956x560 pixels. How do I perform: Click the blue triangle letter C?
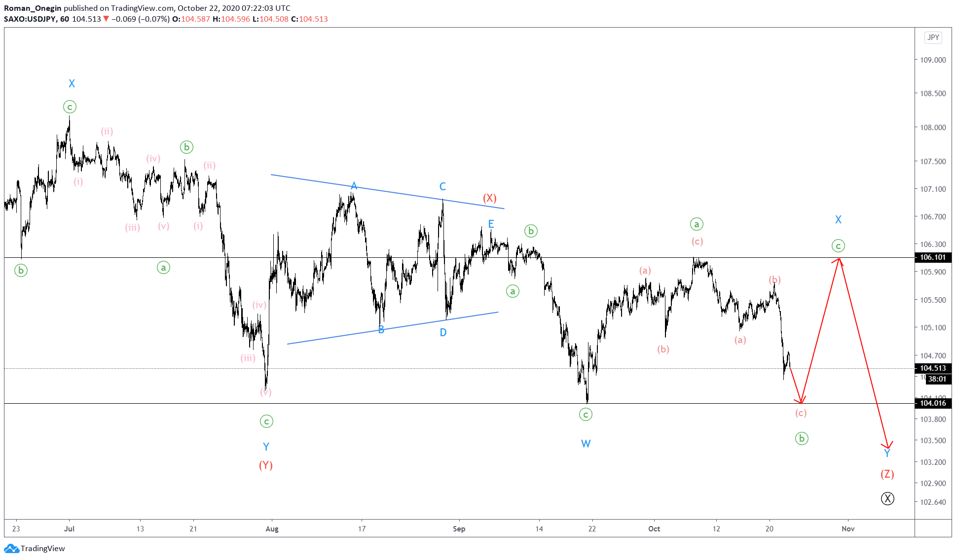pyautogui.click(x=442, y=186)
